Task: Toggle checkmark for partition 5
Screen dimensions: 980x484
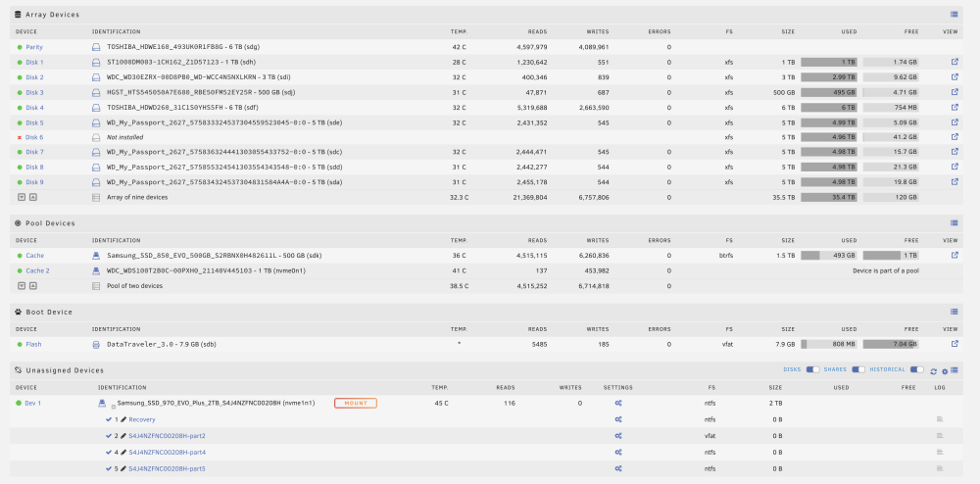Action: 109,468
